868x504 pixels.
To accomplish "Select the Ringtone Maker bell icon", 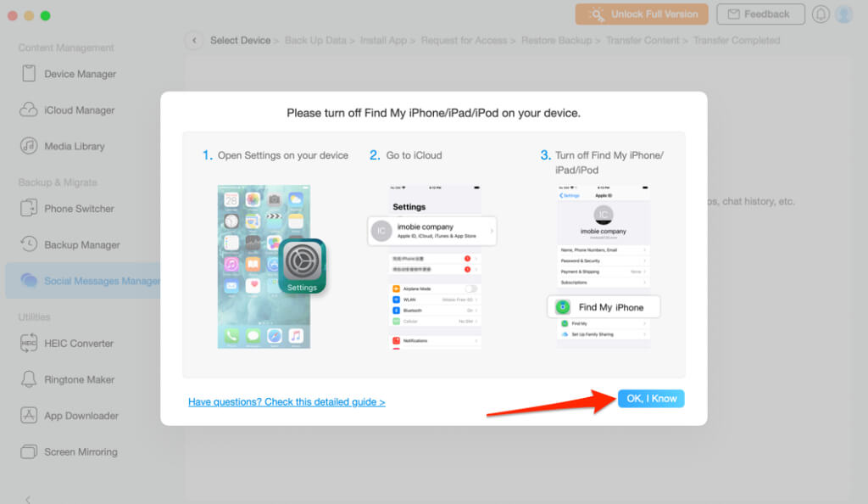I will pos(28,379).
